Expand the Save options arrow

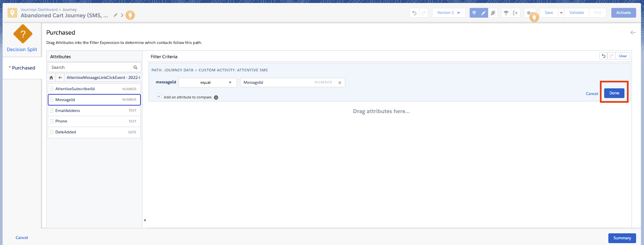[x=561, y=13]
